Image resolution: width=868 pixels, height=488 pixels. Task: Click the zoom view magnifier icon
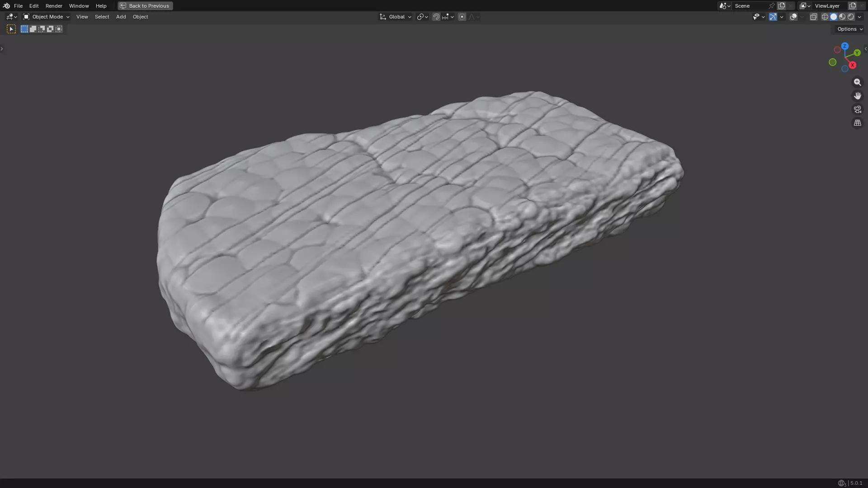point(857,82)
